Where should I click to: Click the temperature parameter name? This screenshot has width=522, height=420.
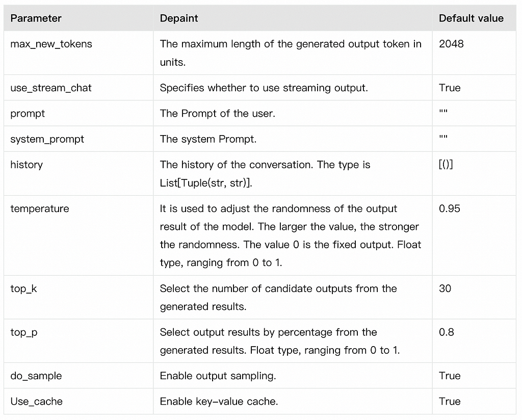40,208
